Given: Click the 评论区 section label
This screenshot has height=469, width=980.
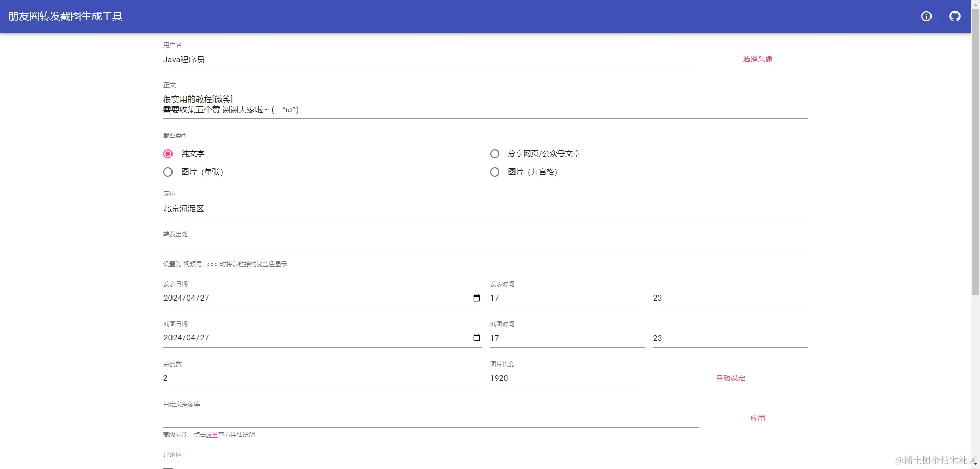Looking at the screenshot, I should (173, 455).
